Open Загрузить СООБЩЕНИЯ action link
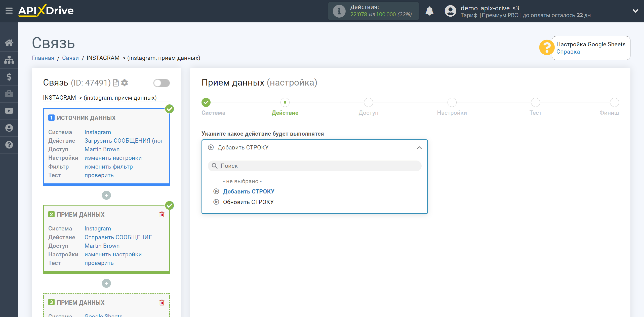This screenshot has width=644, height=317. click(x=123, y=141)
